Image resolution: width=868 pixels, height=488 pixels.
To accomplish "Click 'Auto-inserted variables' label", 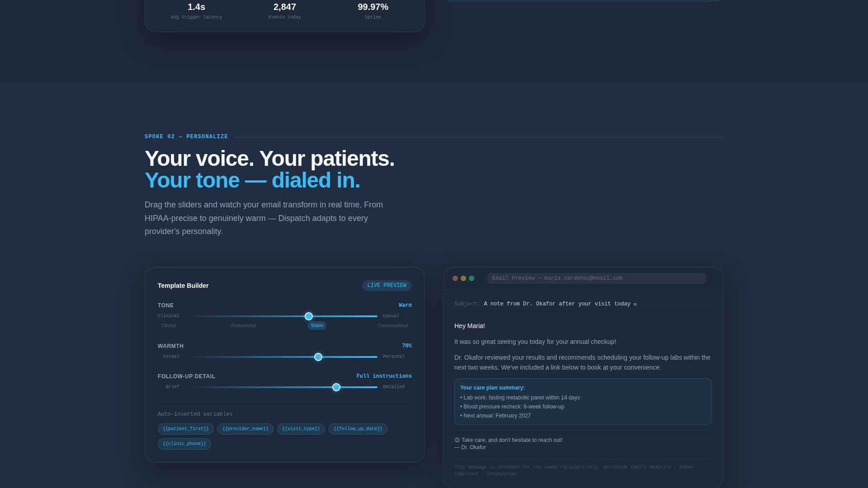I will (195, 414).
